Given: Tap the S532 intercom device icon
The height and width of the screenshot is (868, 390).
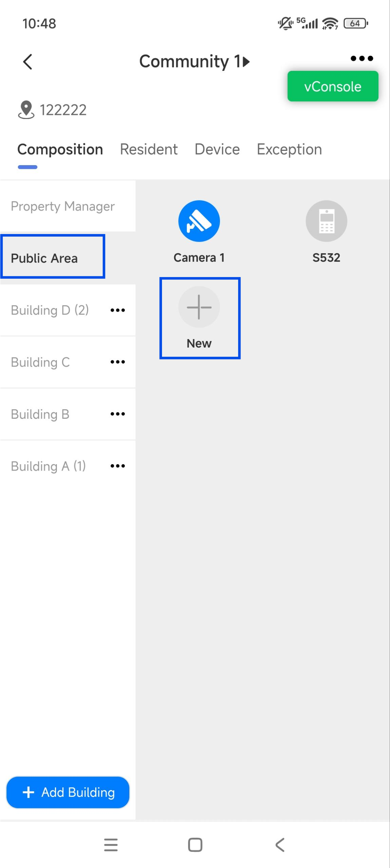Looking at the screenshot, I should tap(326, 221).
